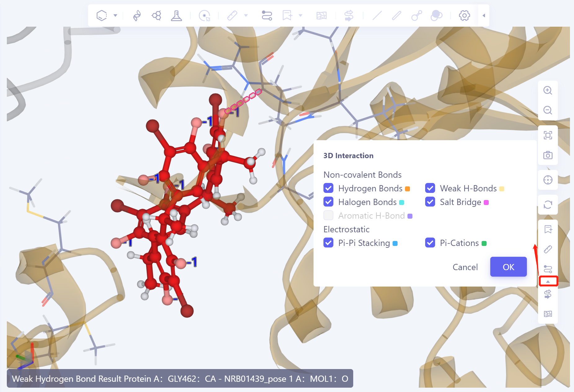Uncheck Salt Bridge display
The width and height of the screenshot is (574, 392).
coord(430,202)
